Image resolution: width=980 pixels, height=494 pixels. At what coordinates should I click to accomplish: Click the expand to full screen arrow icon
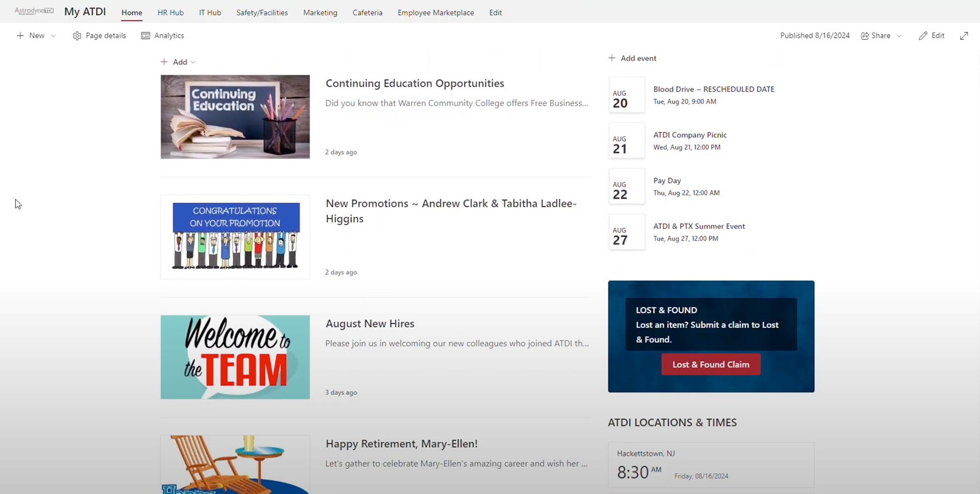965,36
